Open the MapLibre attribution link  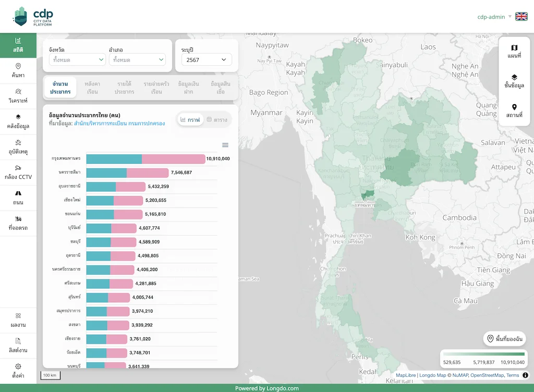point(406,375)
